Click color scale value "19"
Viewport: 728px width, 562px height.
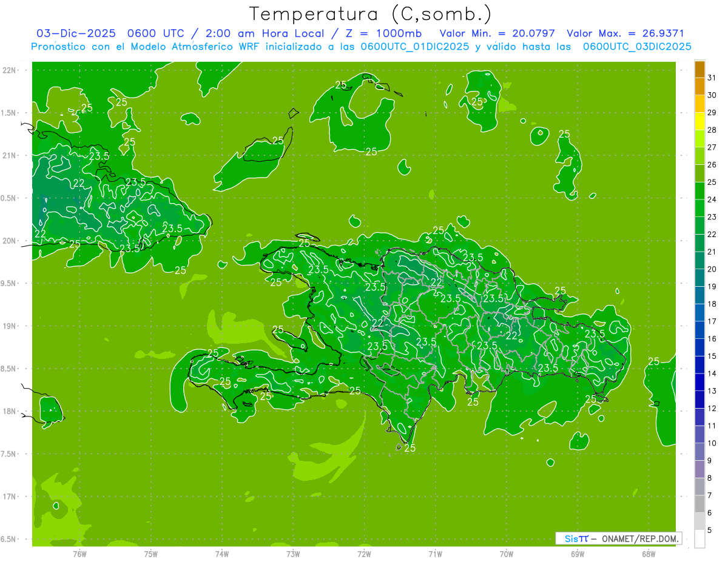[712, 287]
